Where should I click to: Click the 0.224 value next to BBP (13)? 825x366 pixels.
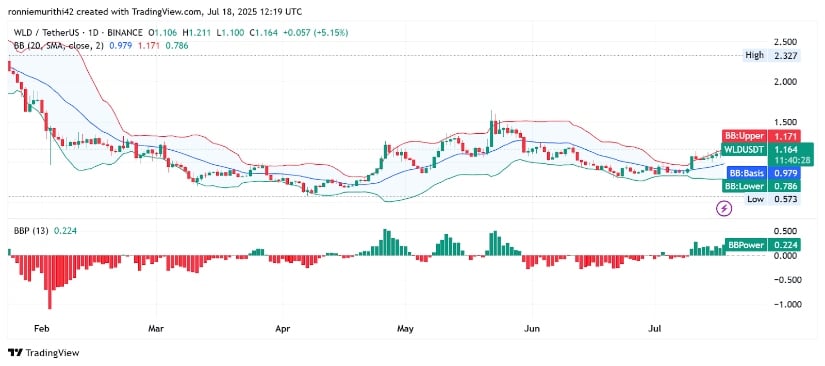coord(66,230)
